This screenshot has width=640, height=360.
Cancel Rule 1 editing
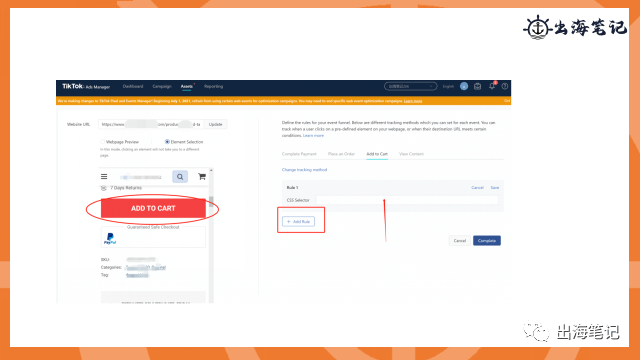[x=477, y=188]
